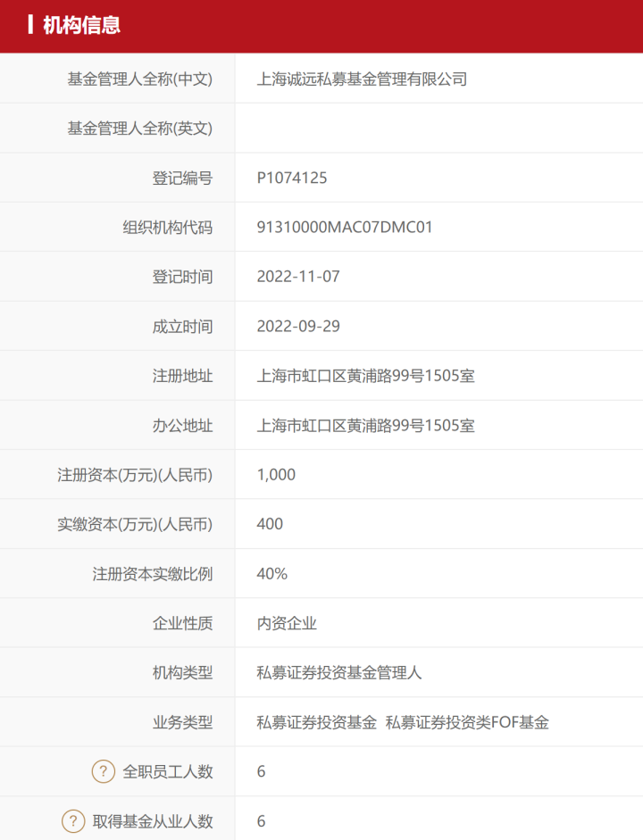Click the 企业性质 label
The height and width of the screenshot is (840, 643).
[183, 624]
